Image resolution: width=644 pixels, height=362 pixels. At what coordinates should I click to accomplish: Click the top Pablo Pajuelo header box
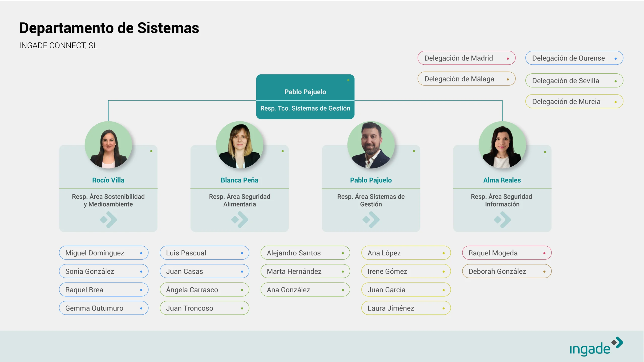[x=305, y=97]
